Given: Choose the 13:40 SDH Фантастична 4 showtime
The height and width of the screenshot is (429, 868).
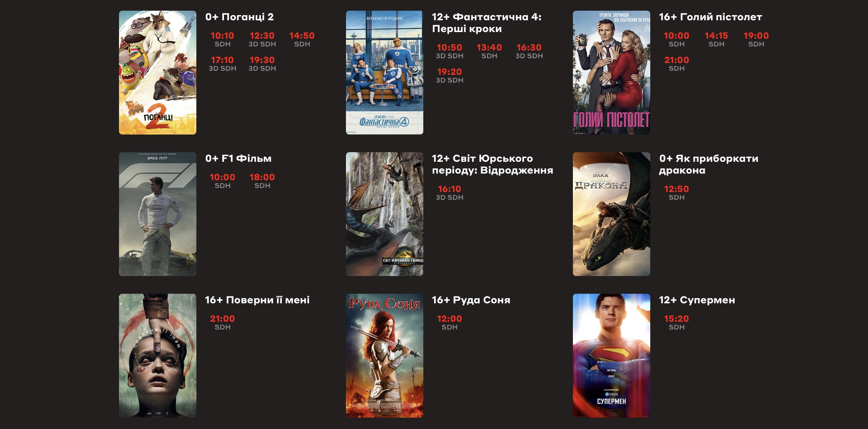Looking at the screenshot, I should pyautogui.click(x=489, y=51).
